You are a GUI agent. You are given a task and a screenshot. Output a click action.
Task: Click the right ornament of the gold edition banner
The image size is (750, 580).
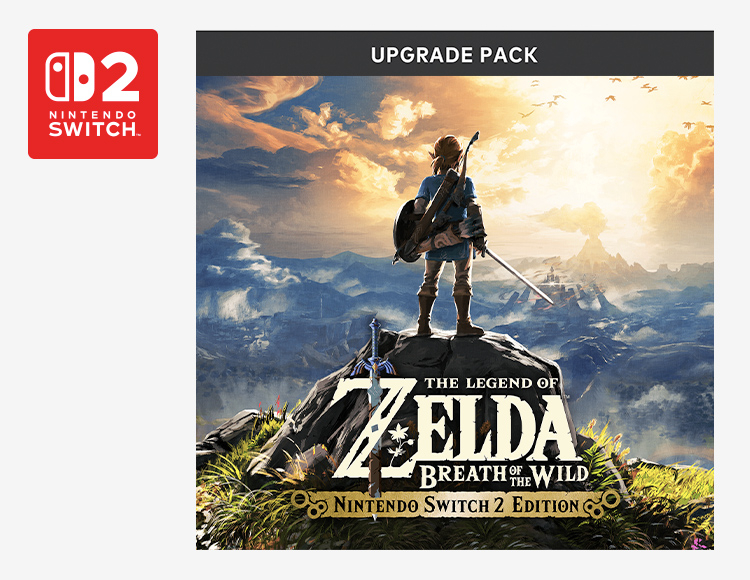point(603,504)
